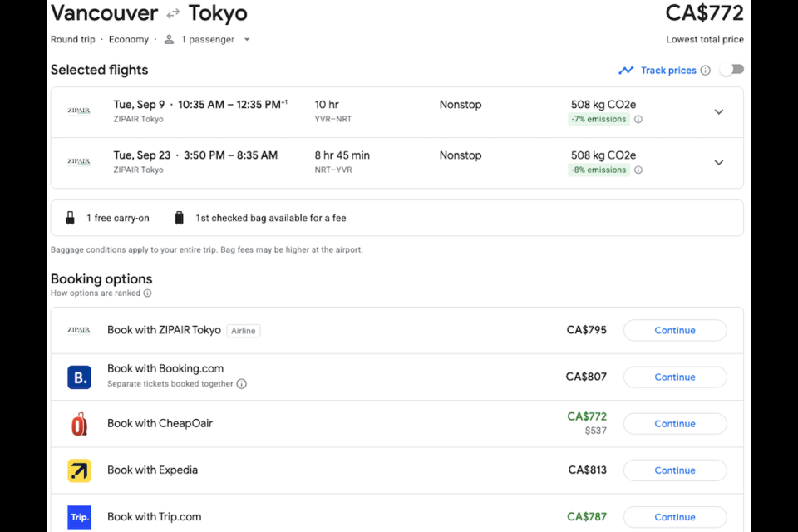The width and height of the screenshot is (798, 532).
Task: Open emissions info icon for -7% emissions
Action: tap(638, 119)
